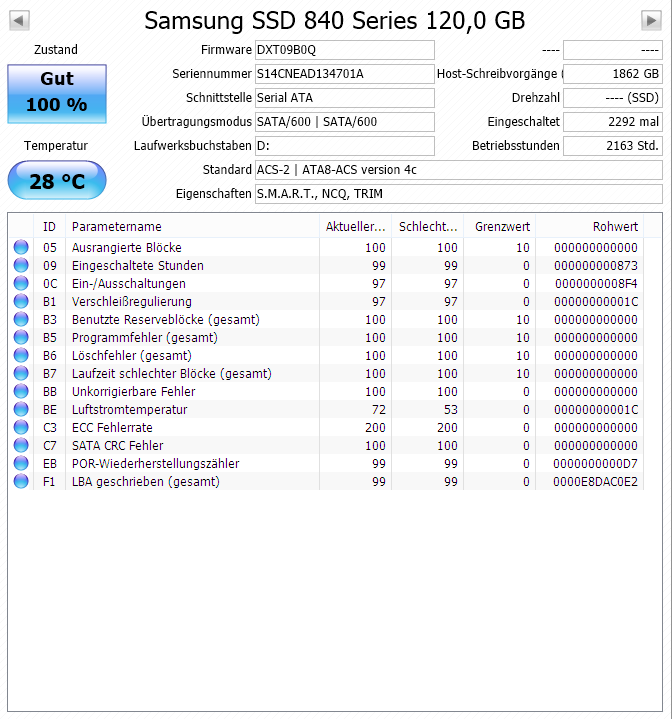The width and height of the screenshot is (672, 719).
Task: Click status orb for Eingeschaltete Stunden row
Action: coord(21,265)
